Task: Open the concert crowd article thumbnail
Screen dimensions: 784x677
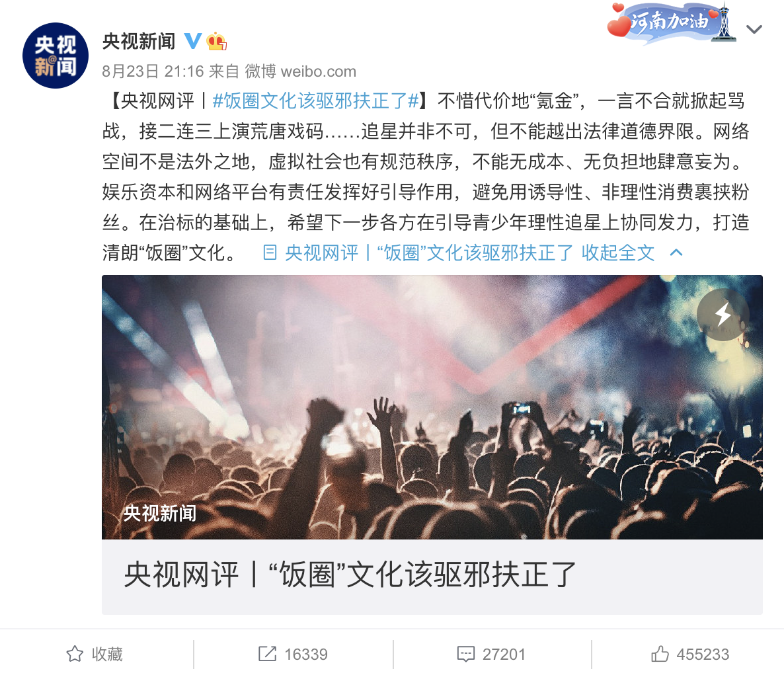Action: (x=432, y=407)
